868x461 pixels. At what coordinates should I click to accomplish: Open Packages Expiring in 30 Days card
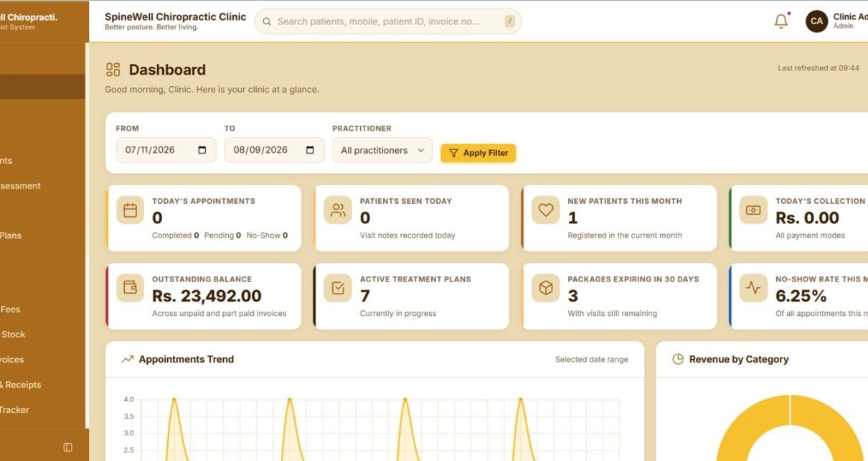(x=619, y=296)
